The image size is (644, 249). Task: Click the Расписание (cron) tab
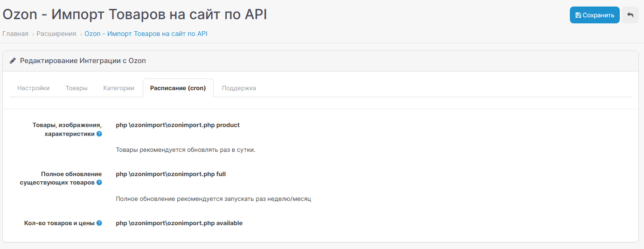[178, 88]
